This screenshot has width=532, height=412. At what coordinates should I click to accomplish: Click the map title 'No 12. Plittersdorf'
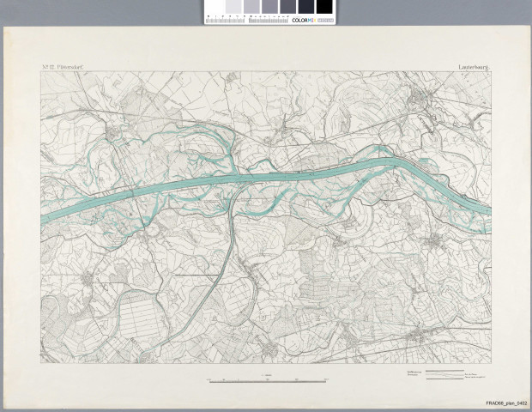62,66
